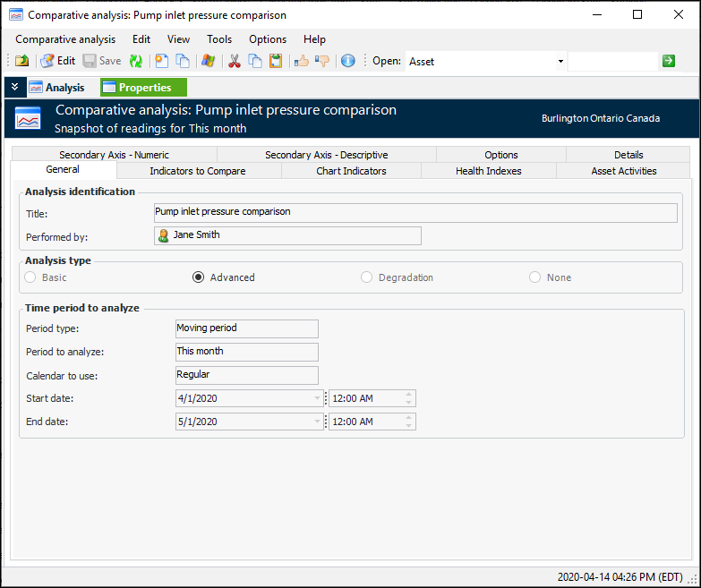This screenshot has height=588, width=701.
Task: Click the Title text field
Action: tap(415, 212)
